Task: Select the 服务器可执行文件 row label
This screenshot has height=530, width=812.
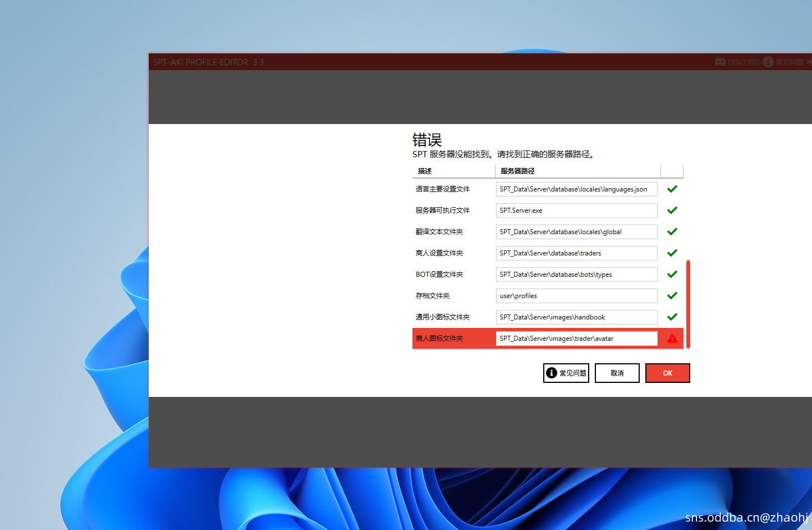Action: pyautogui.click(x=443, y=211)
